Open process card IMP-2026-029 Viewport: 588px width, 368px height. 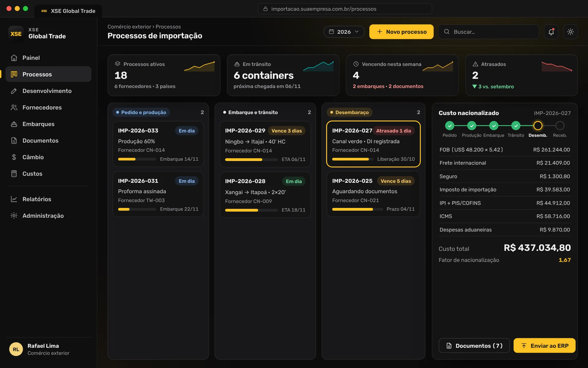pyautogui.click(x=265, y=144)
